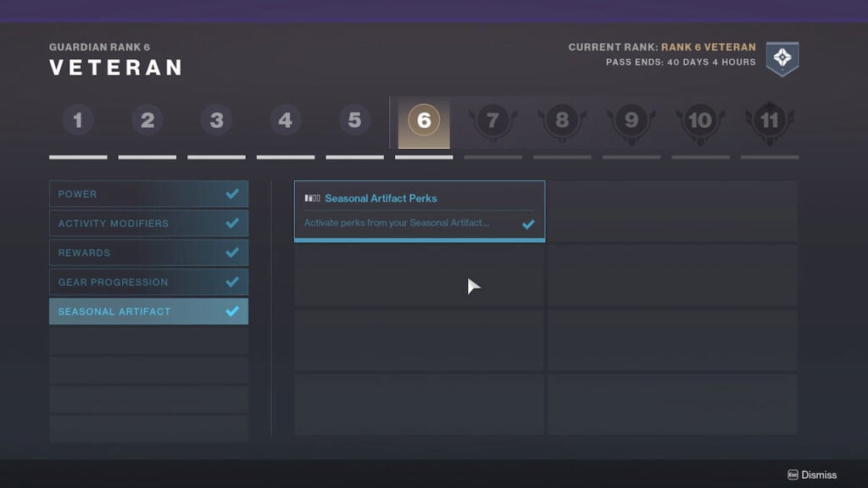The width and height of the screenshot is (868, 488).
Task: Click the progress bar under Rank 6
Action: (424, 157)
